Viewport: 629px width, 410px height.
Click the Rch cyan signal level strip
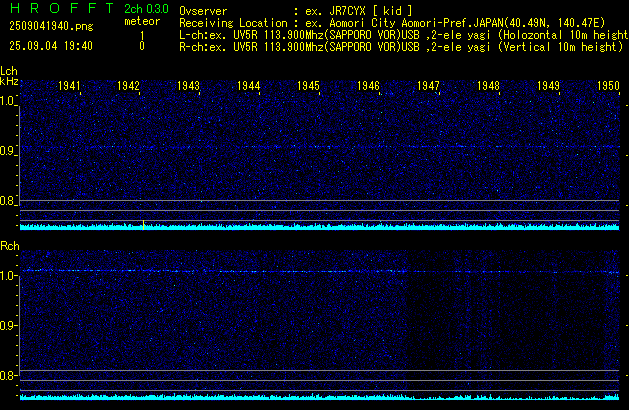(x=319, y=397)
